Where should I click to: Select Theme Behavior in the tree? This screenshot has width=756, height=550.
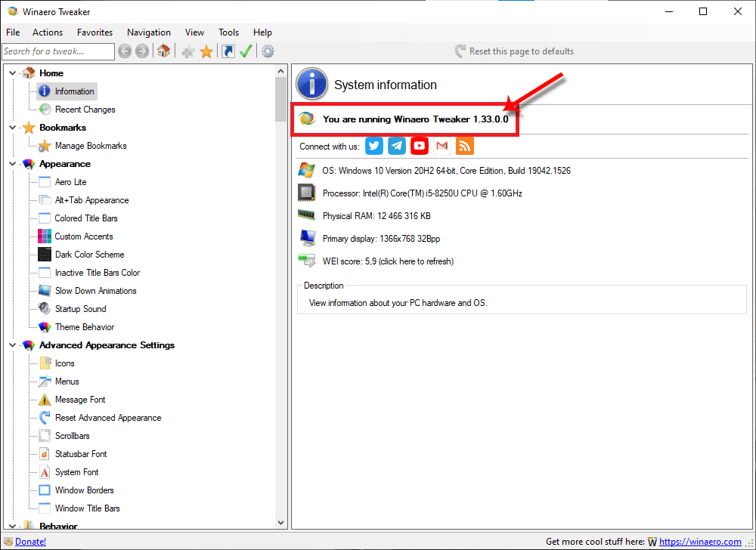tap(85, 327)
